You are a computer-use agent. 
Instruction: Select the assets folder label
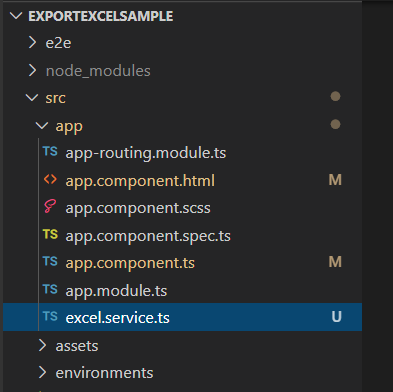(x=77, y=346)
